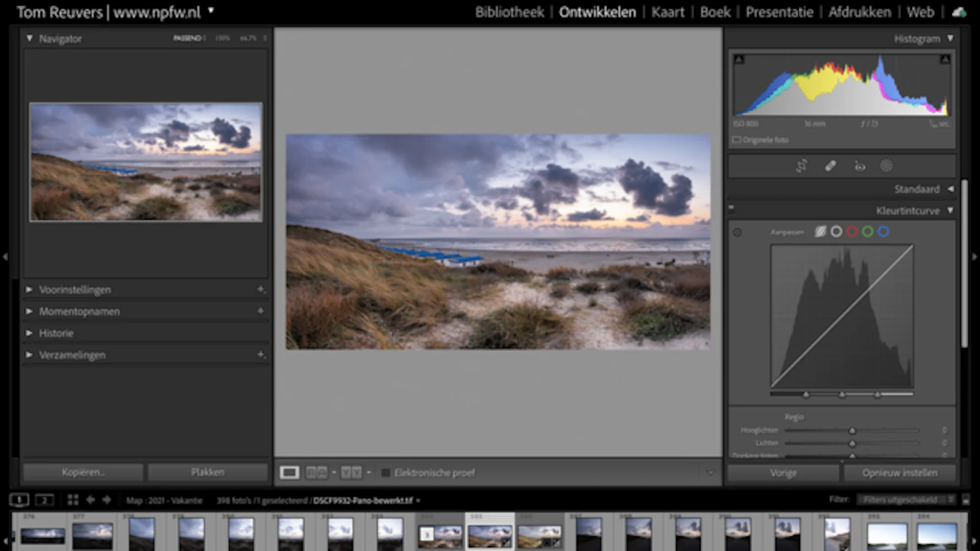Collapse the Kleurtintcurve panel
Image resolution: width=980 pixels, height=551 pixels.
tap(950, 210)
